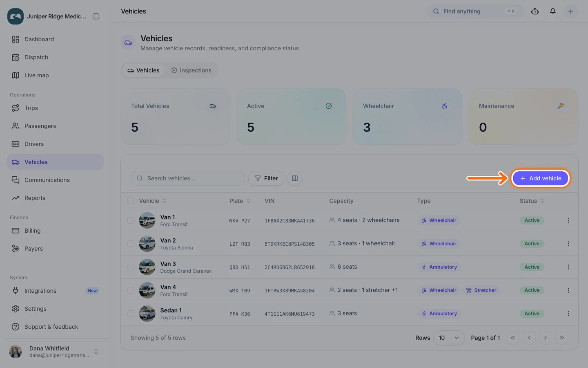Open Live map in sidebar
The width and height of the screenshot is (588, 368).
point(55,75)
